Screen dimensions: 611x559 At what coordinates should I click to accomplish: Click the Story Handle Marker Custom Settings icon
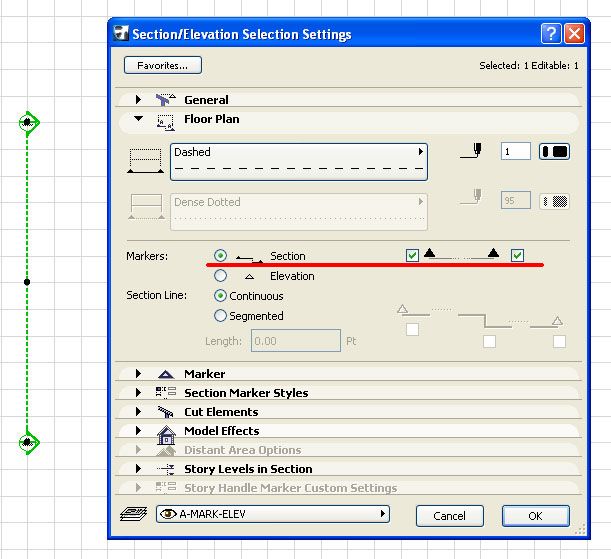(166, 487)
